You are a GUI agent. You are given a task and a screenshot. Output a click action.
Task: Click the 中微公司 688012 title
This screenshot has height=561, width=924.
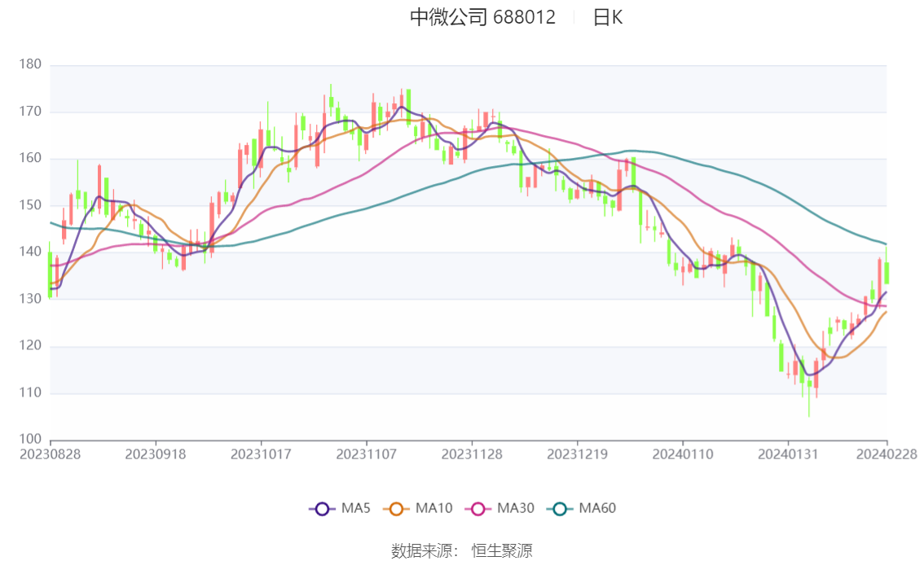tap(482, 18)
